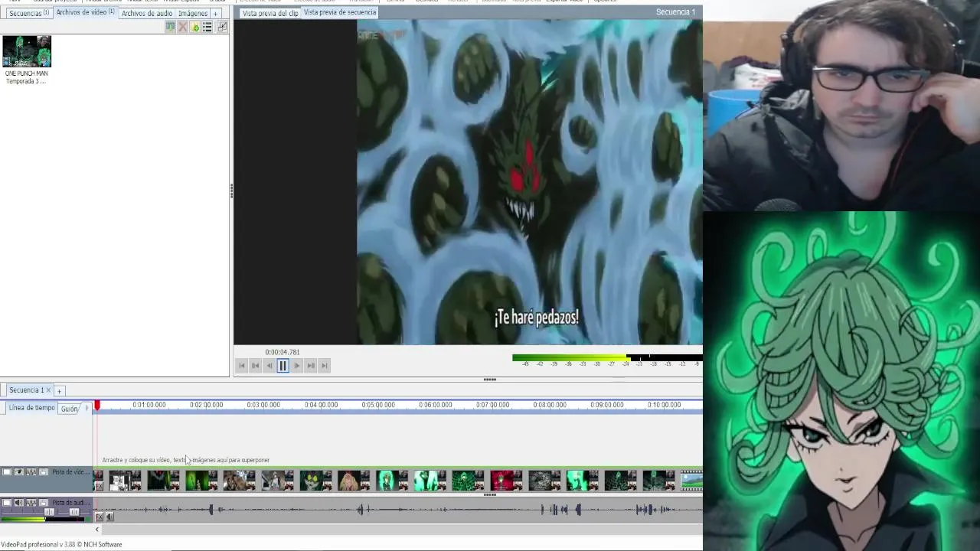Screen dimensions: 980x551
Task: Select the red-tinted clip on video track
Action: (x=506, y=481)
